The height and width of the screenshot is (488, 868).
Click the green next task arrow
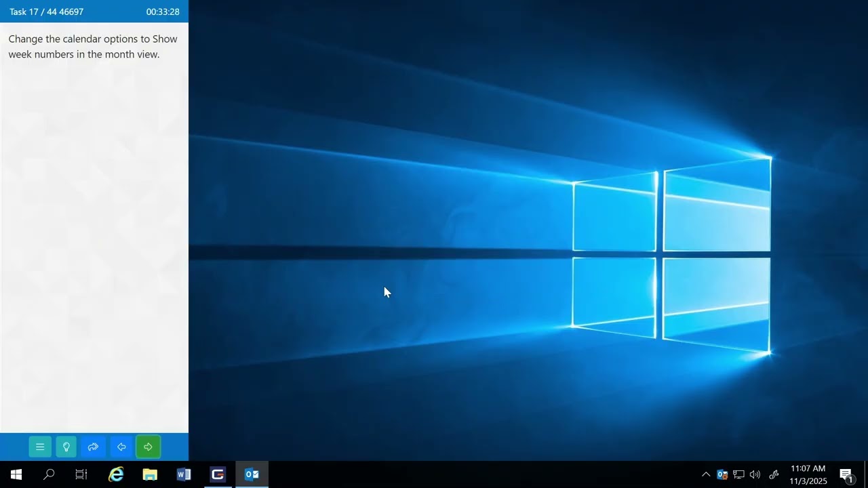(x=148, y=447)
